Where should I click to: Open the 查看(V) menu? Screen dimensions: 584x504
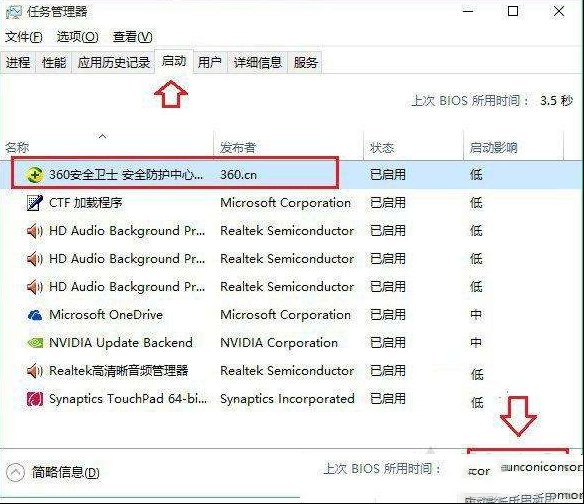[132, 37]
